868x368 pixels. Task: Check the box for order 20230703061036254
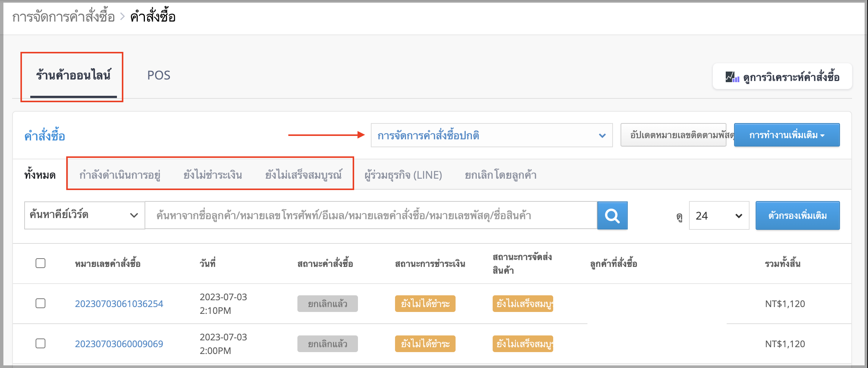[x=40, y=303]
